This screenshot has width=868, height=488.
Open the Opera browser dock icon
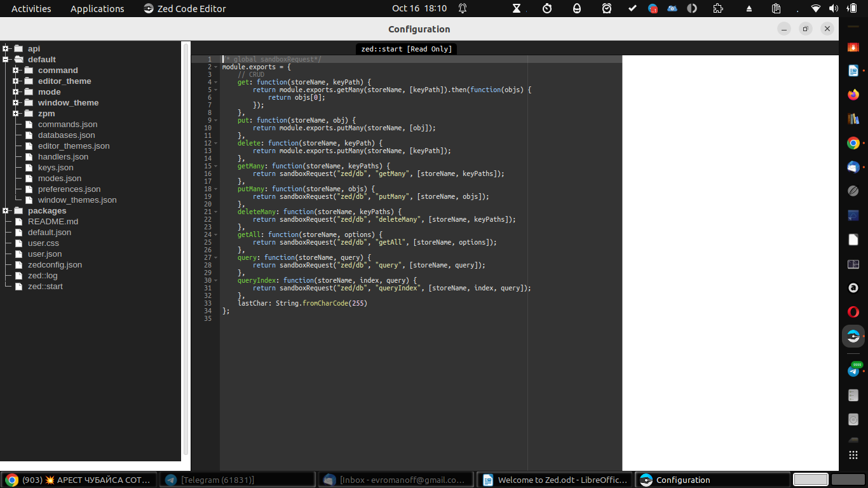853,312
